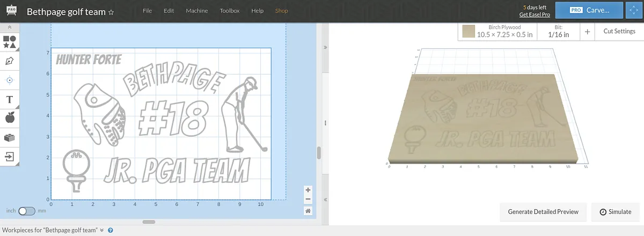Click the Import file icon
This screenshot has height=236, width=644.
[x=9, y=157]
